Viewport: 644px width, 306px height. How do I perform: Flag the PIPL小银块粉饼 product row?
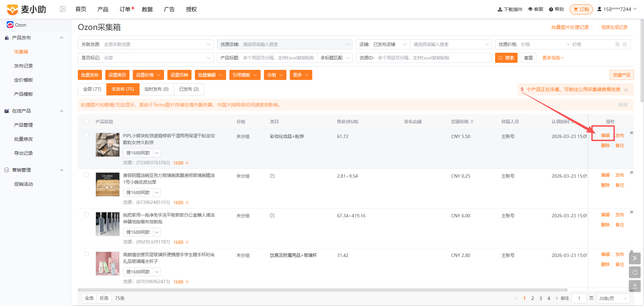[x=632, y=133]
